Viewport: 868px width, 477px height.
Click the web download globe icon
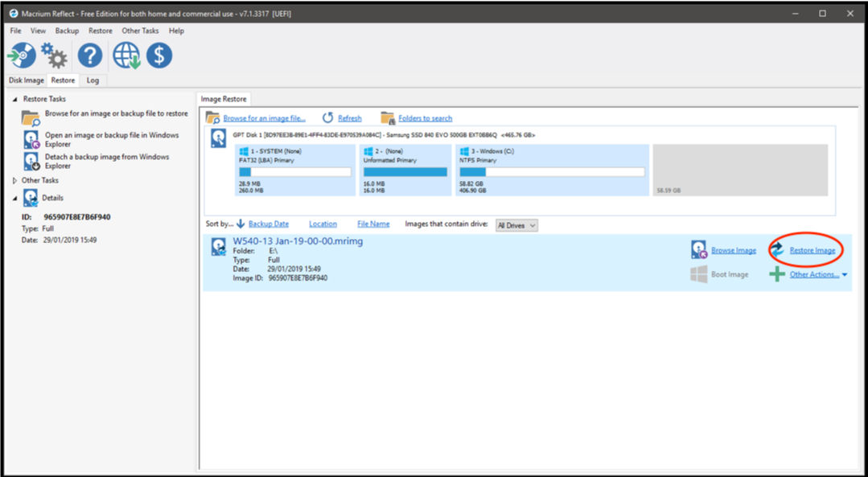[125, 56]
